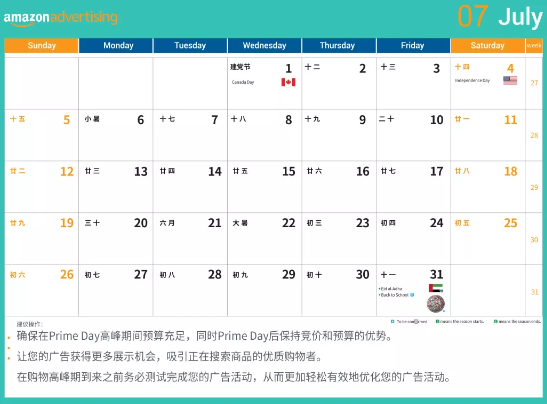Click the 'Canada Day' label
547x404 pixels.
click(243, 82)
